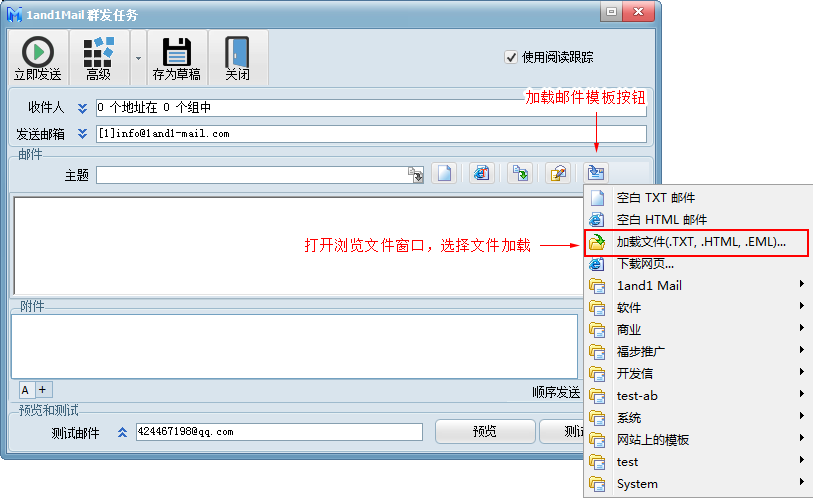Click the 关闭 door icon button
The width and height of the screenshot is (813, 501).
point(237,58)
